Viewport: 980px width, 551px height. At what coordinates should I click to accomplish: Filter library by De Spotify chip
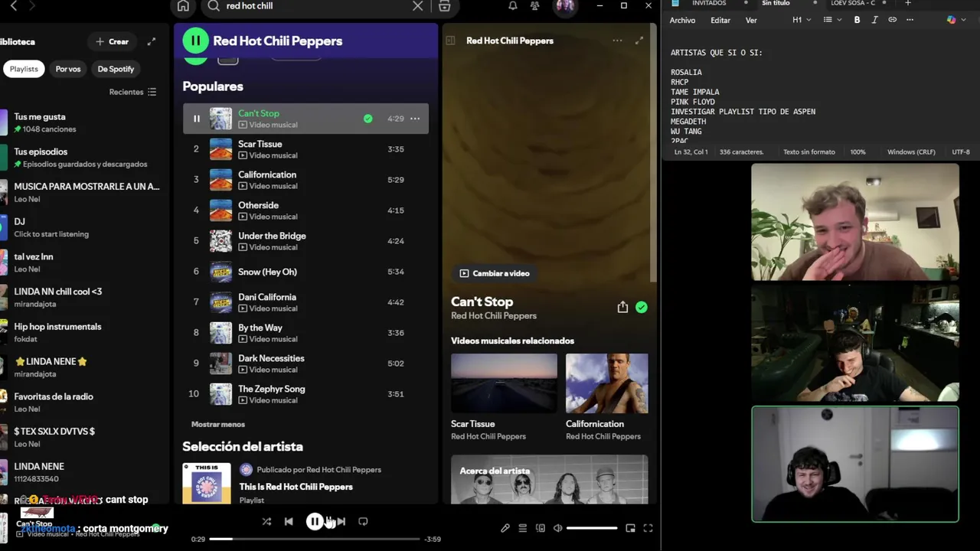(x=116, y=69)
